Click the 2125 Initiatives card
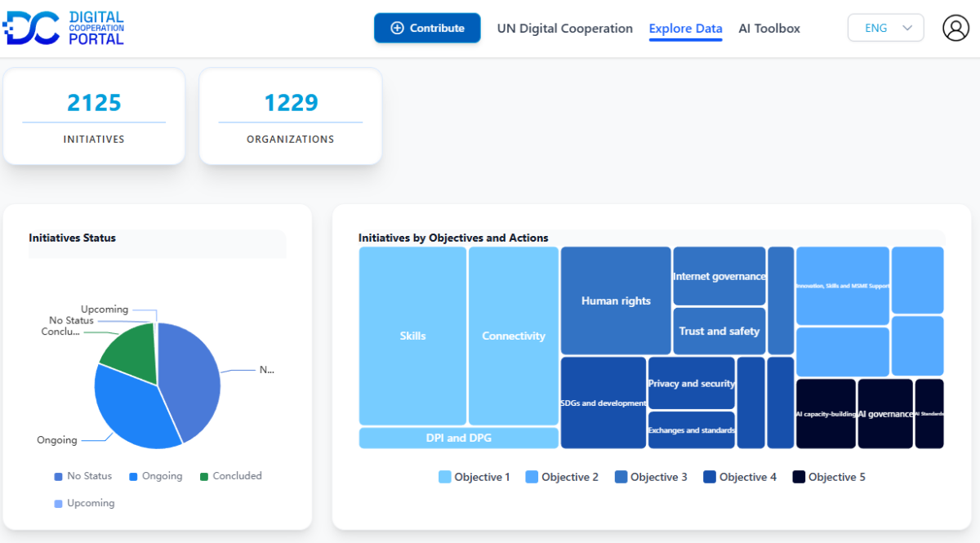980x543 pixels. pyautogui.click(x=94, y=116)
